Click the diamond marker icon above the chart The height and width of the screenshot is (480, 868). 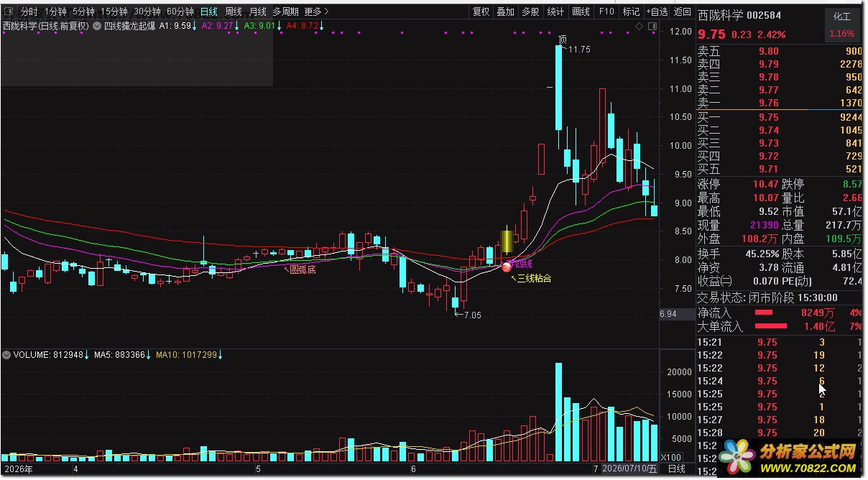pos(639,27)
